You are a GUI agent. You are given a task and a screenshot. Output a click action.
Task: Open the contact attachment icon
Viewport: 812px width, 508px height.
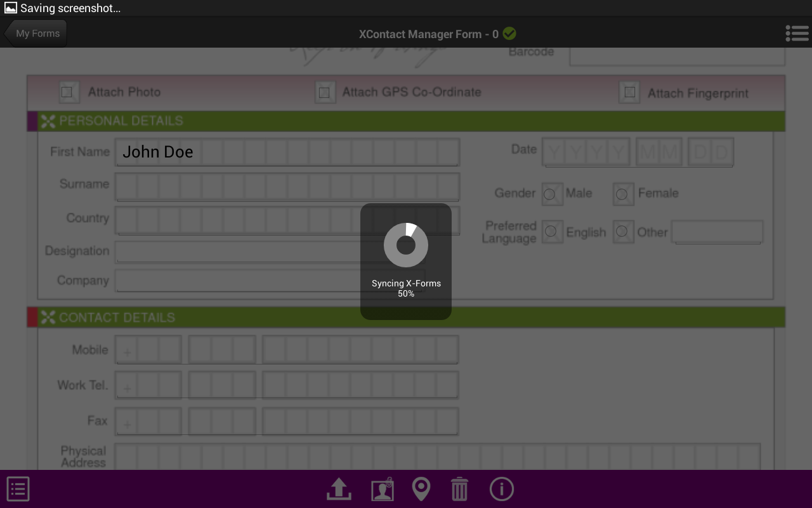(382, 489)
